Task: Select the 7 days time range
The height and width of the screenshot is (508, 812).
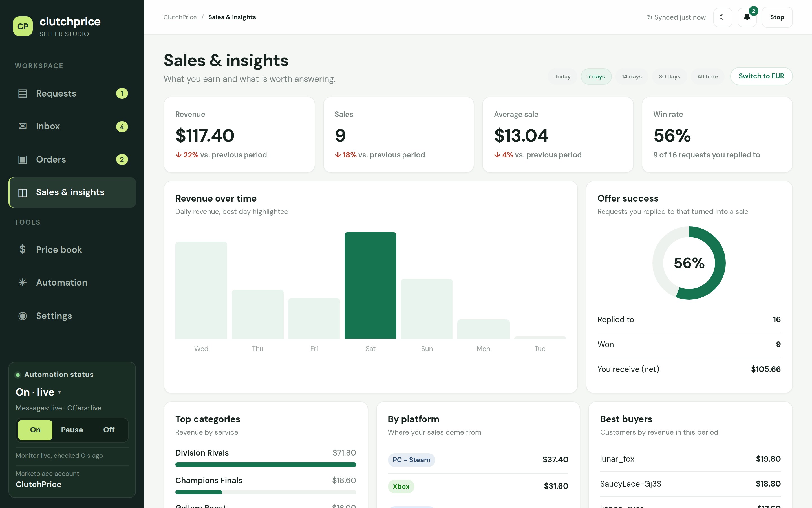Action: tap(596, 76)
